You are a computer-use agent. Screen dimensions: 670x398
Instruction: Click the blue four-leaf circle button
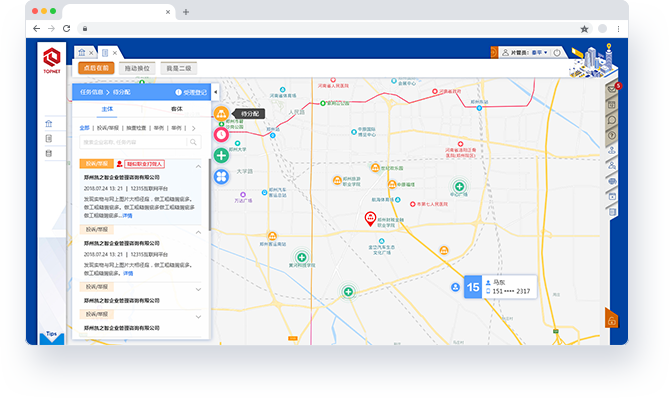(x=221, y=176)
